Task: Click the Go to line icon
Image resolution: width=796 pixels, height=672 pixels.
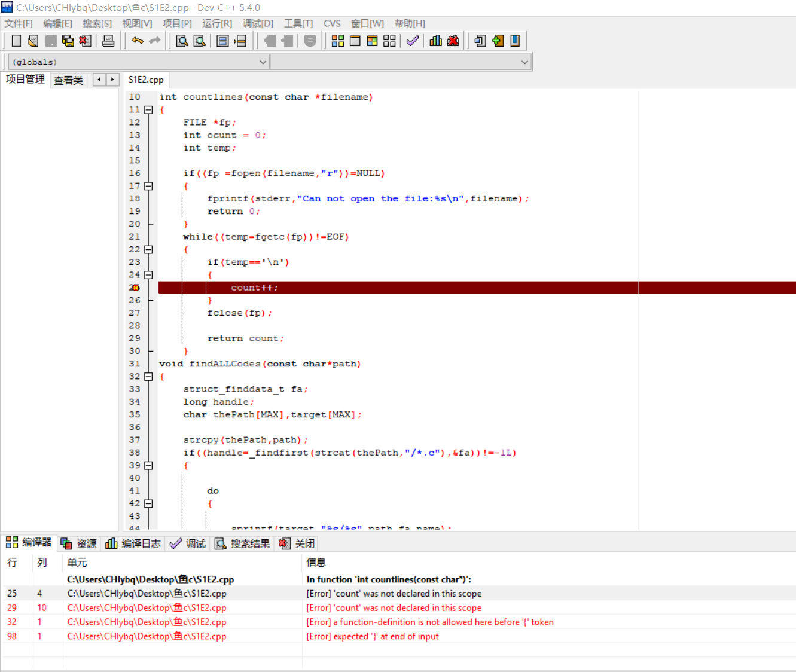Action: click(x=240, y=41)
